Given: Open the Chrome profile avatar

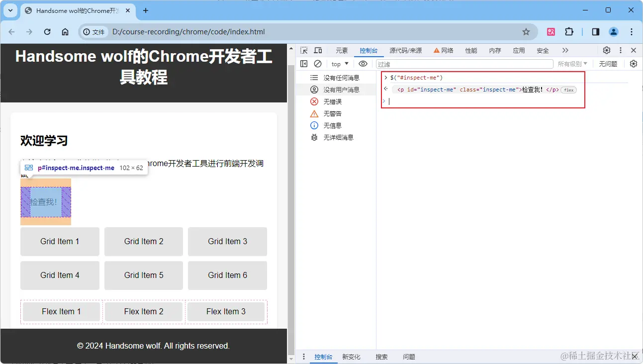Looking at the screenshot, I should [x=614, y=32].
